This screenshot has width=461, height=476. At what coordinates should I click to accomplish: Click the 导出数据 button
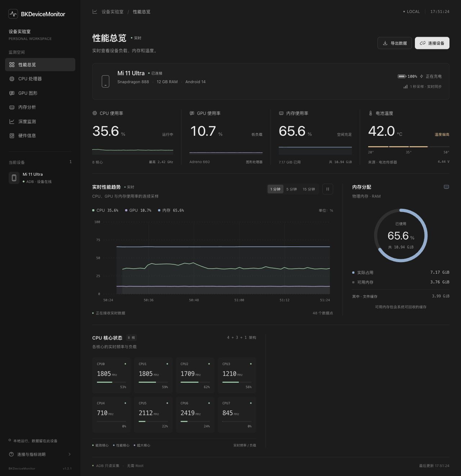click(x=395, y=43)
